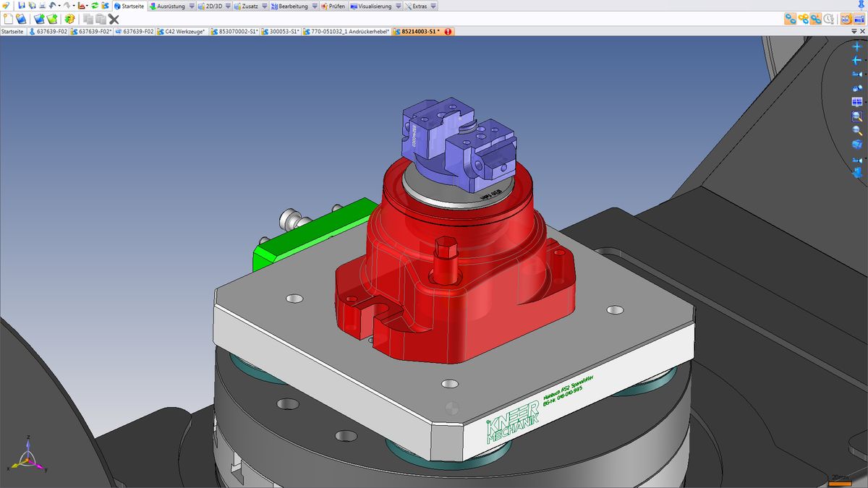Expand the Ausrüstung tab dropdown arrow

pyautogui.click(x=192, y=6)
